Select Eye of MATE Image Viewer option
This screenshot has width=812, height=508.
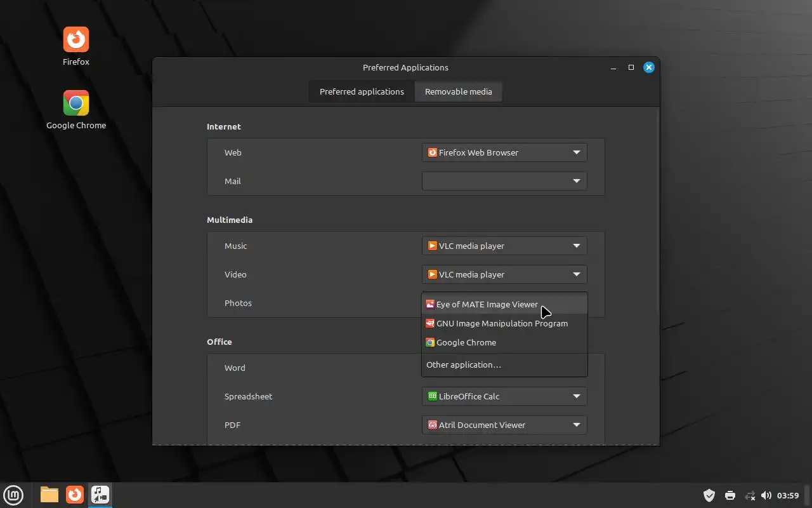tap(504, 304)
